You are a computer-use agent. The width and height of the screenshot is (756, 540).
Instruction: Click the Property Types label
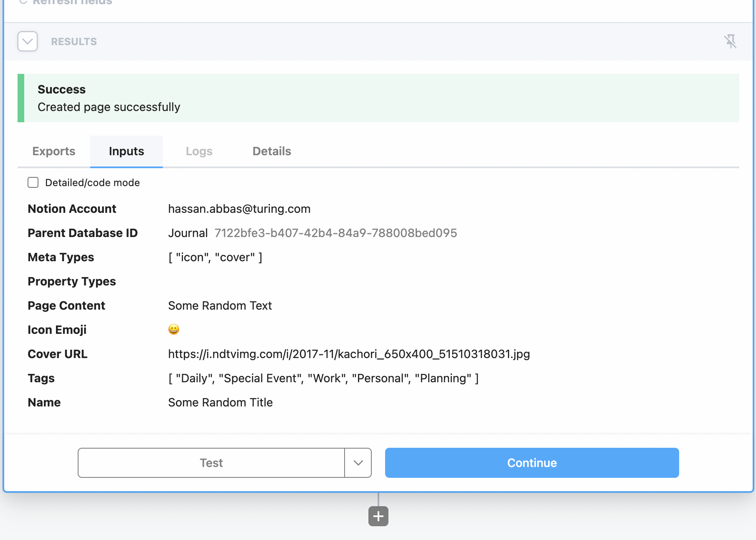pyautogui.click(x=72, y=281)
